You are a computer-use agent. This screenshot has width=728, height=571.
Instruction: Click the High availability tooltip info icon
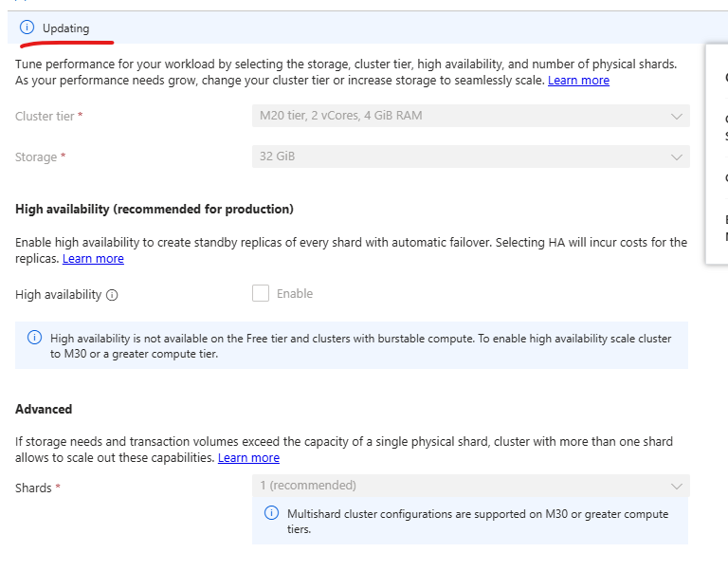pyautogui.click(x=112, y=295)
